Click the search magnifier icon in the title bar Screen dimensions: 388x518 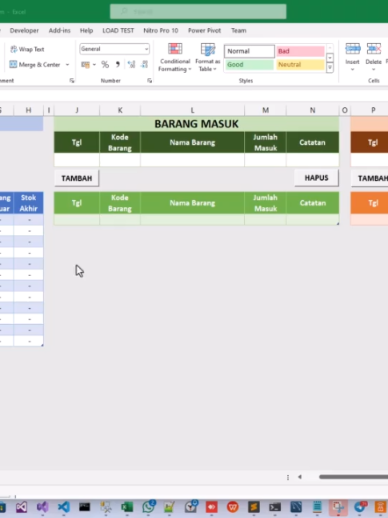coord(124,12)
